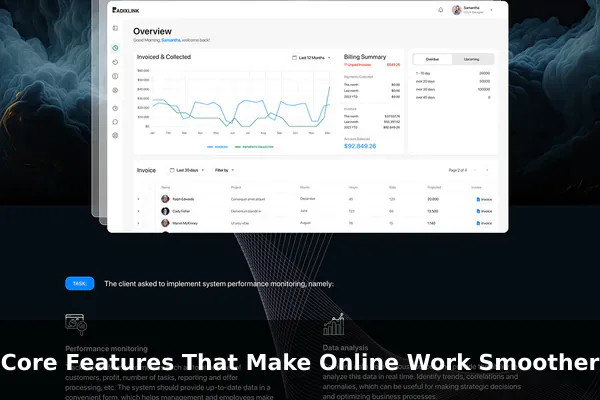
Task: Click the Month column header
Action: coord(305,187)
